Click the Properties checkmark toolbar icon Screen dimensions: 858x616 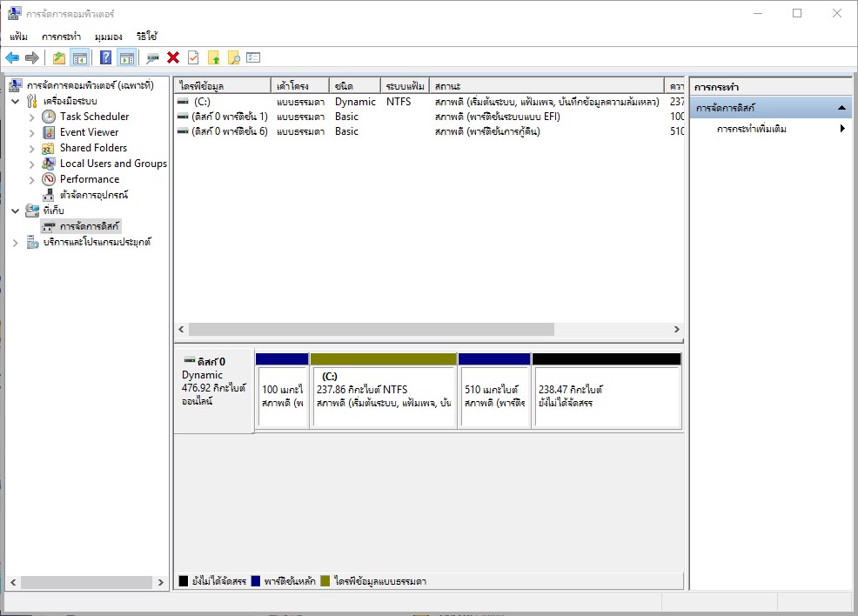point(193,57)
